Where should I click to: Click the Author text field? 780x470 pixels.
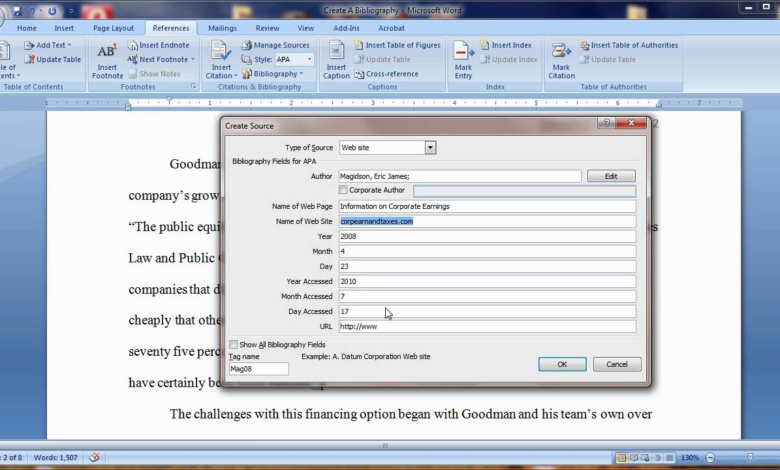click(460, 176)
